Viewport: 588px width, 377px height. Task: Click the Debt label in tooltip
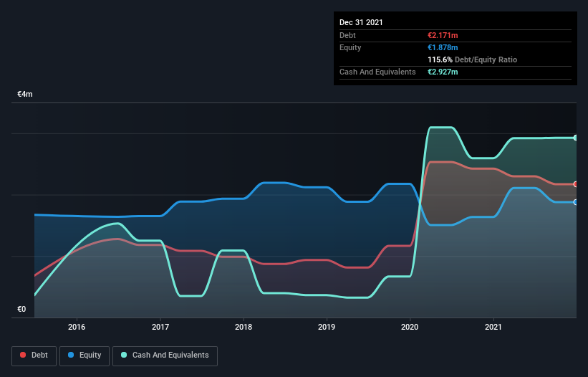347,35
